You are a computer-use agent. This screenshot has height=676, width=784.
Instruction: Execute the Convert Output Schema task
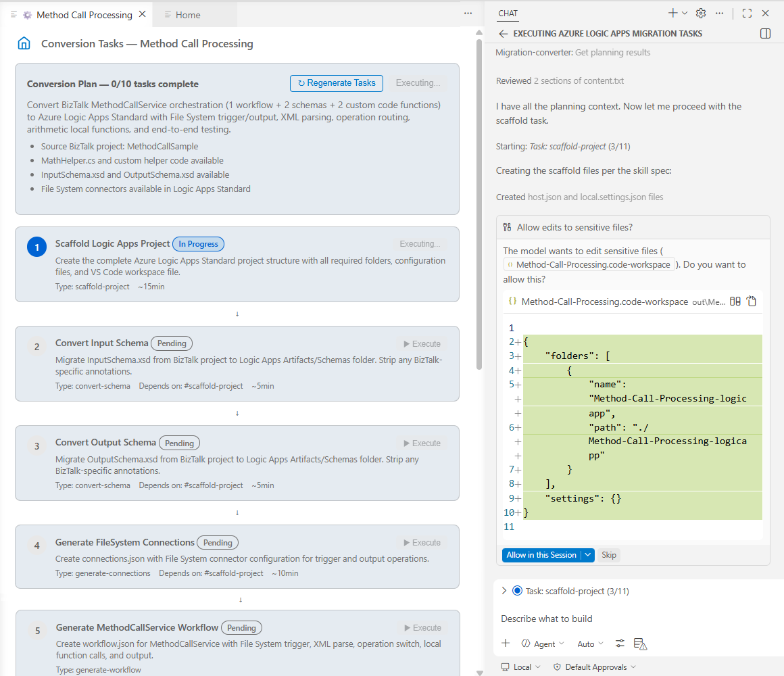coord(422,443)
